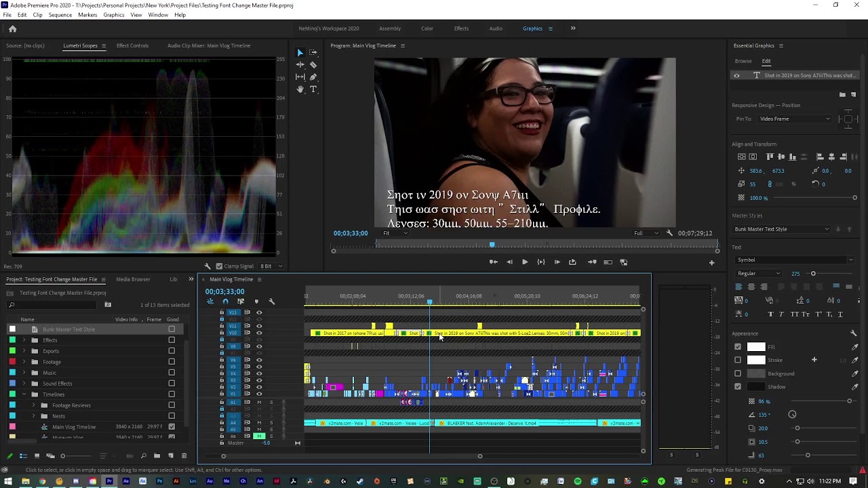
Task: Switch to the Color workspace tab
Action: coord(427,28)
